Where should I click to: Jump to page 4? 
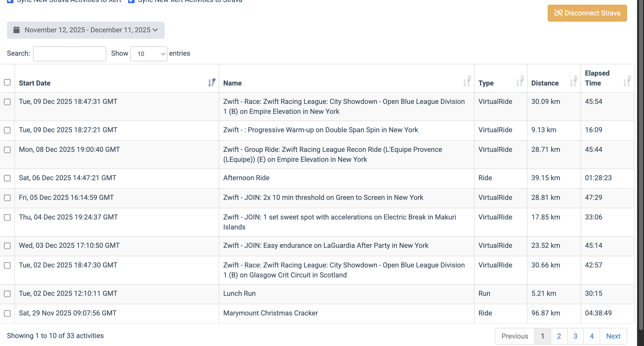pos(591,336)
